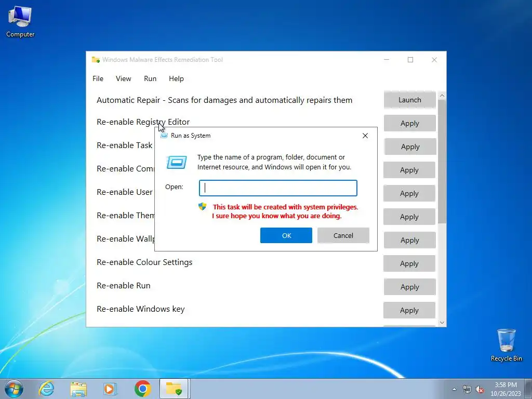
Task: Open the Help menu
Action: pos(176,78)
